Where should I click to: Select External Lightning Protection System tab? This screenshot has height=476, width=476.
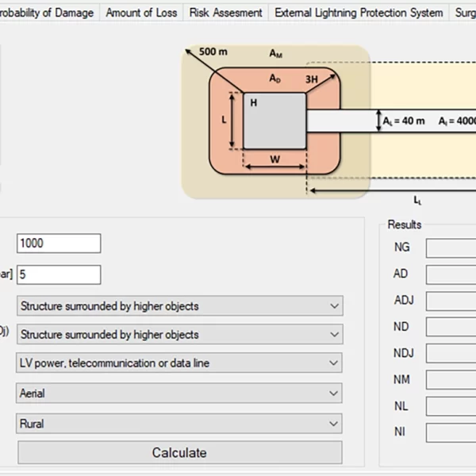click(359, 13)
